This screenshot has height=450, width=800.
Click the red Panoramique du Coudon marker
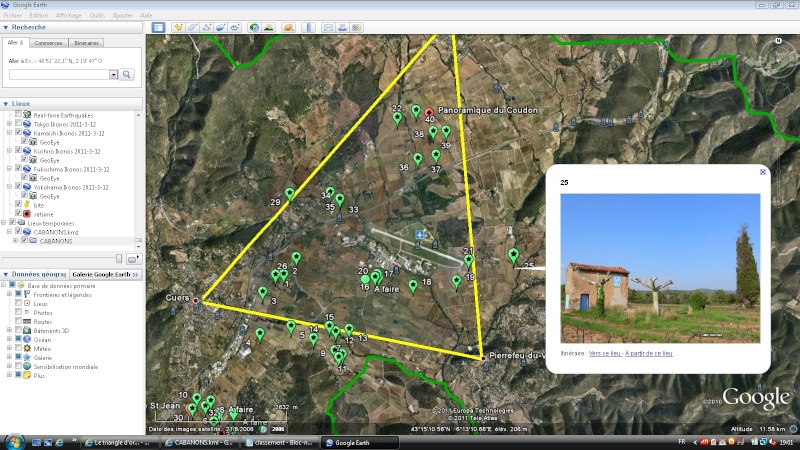coord(429,112)
